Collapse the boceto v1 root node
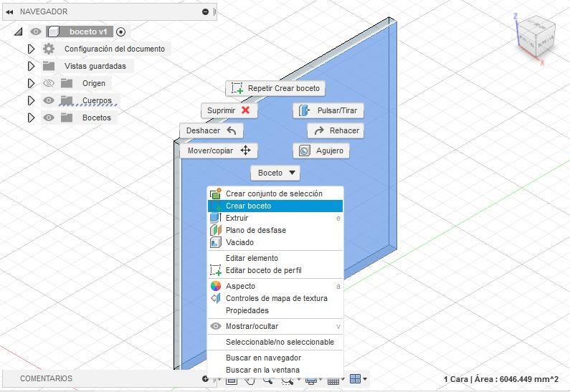Viewport: 570px width, 392px height. coord(18,32)
